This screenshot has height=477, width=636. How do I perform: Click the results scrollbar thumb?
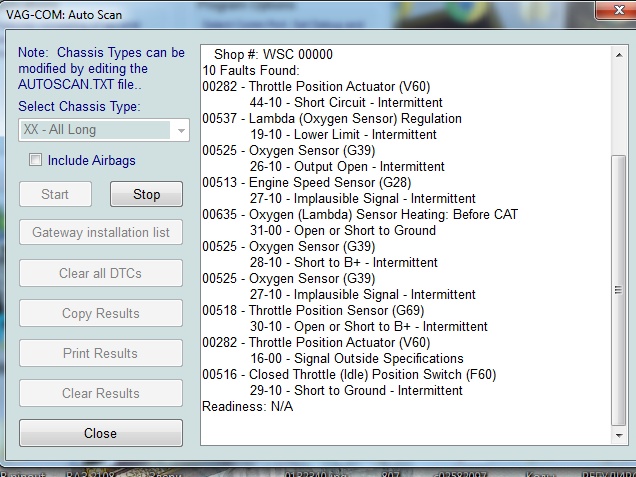(619, 290)
